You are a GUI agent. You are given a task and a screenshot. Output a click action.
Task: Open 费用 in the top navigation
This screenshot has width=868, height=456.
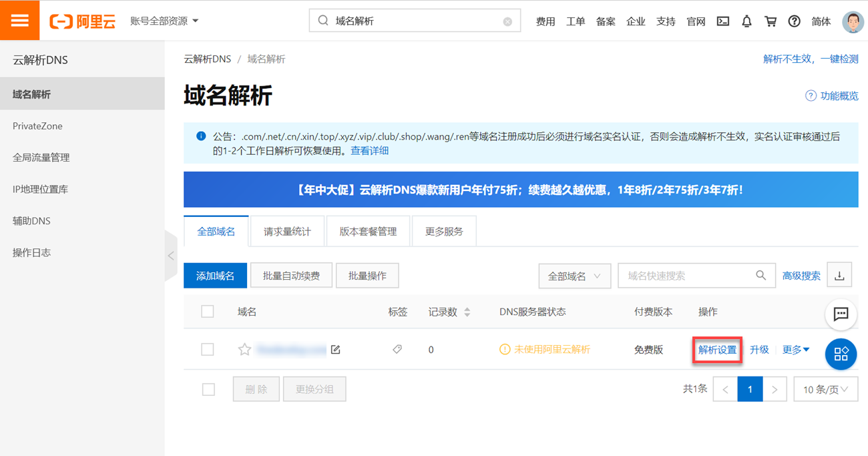click(546, 21)
